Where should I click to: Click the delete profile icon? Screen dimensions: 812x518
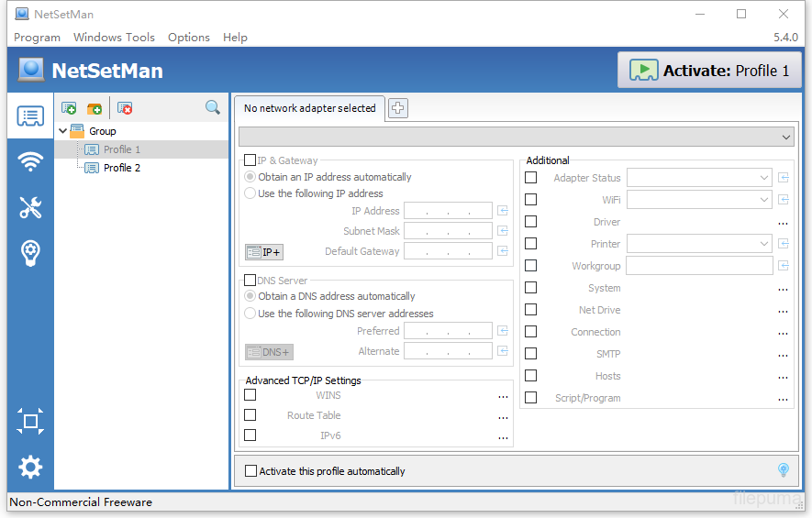click(125, 108)
